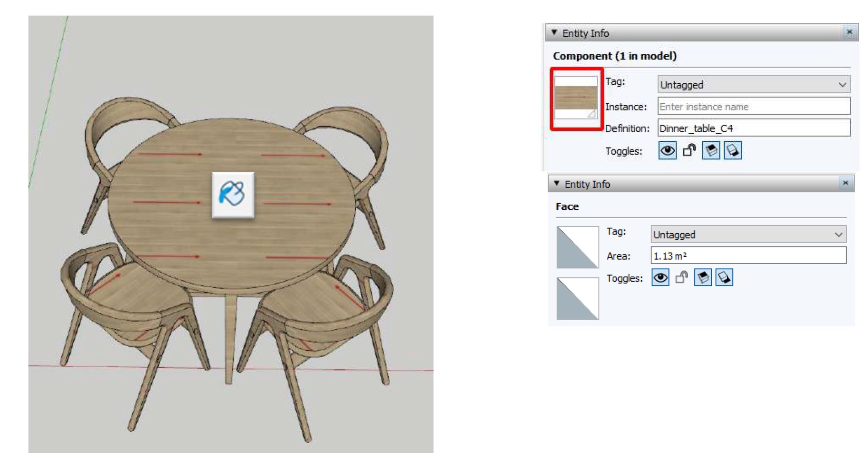Open the Face Tag dropdown
The width and height of the screenshot is (868, 471).
[748, 234]
